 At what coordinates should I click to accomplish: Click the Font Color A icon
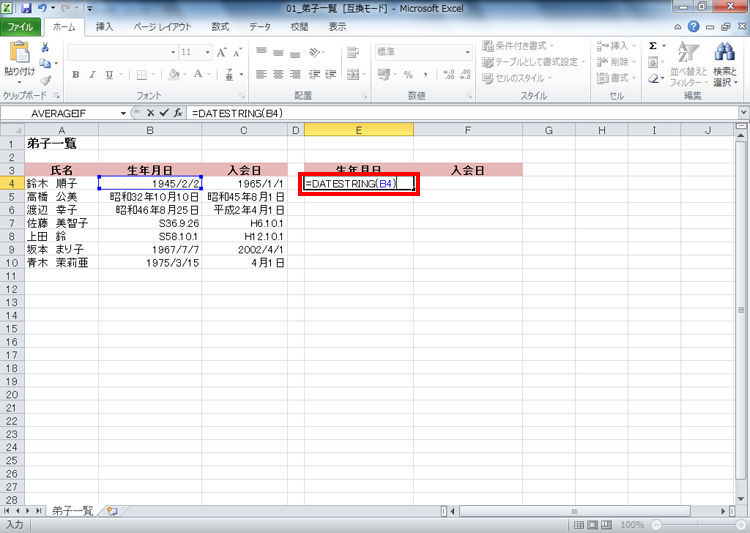coord(198,75)
